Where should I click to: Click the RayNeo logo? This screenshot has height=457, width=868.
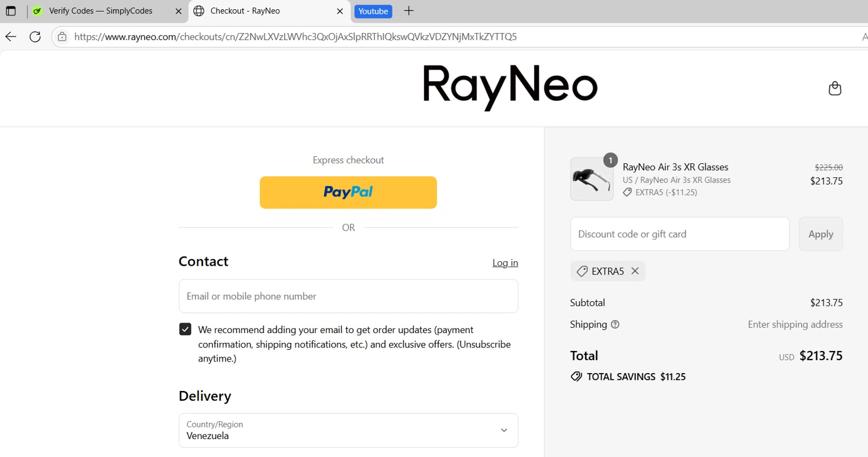click(510, 87)
